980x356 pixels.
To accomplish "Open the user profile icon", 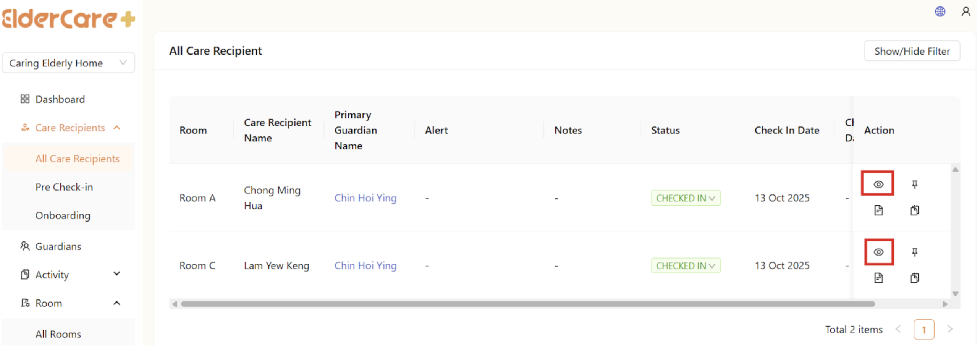I will click(x=965, y=11).
